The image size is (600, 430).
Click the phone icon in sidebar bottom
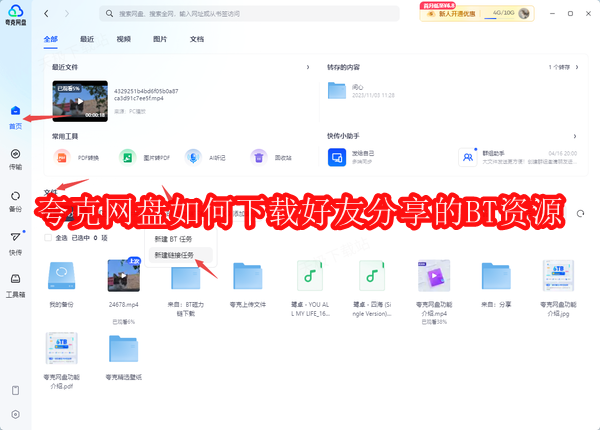15,391
